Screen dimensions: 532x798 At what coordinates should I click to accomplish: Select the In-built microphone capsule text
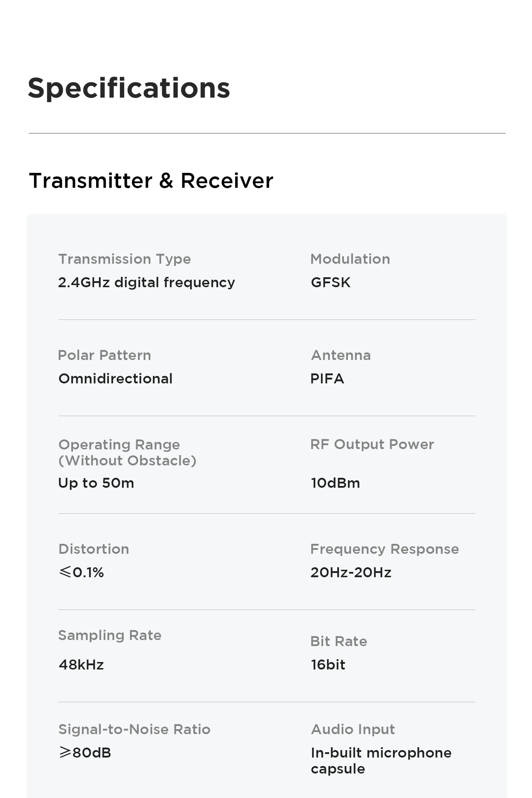381,761
